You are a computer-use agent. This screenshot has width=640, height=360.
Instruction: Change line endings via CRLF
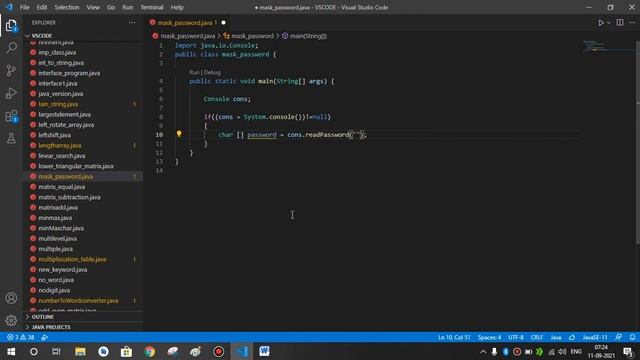tap(537, 338)
